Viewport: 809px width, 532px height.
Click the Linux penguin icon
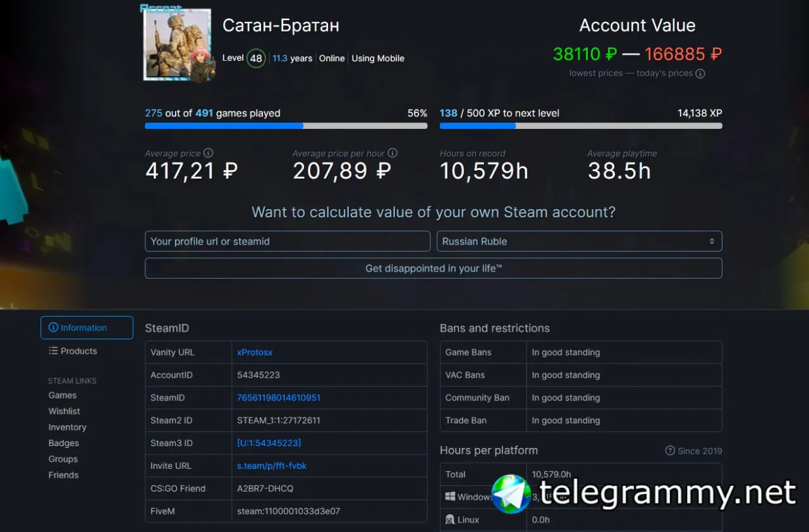450,519
